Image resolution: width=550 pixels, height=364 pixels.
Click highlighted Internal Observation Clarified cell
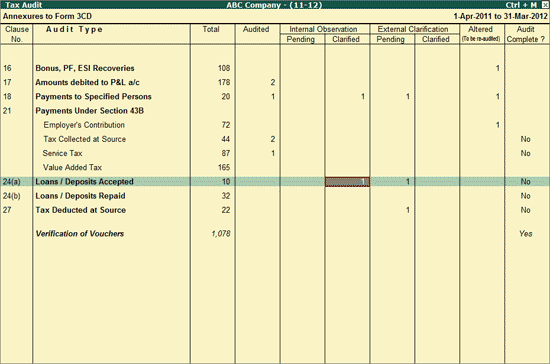click(347, 182)
